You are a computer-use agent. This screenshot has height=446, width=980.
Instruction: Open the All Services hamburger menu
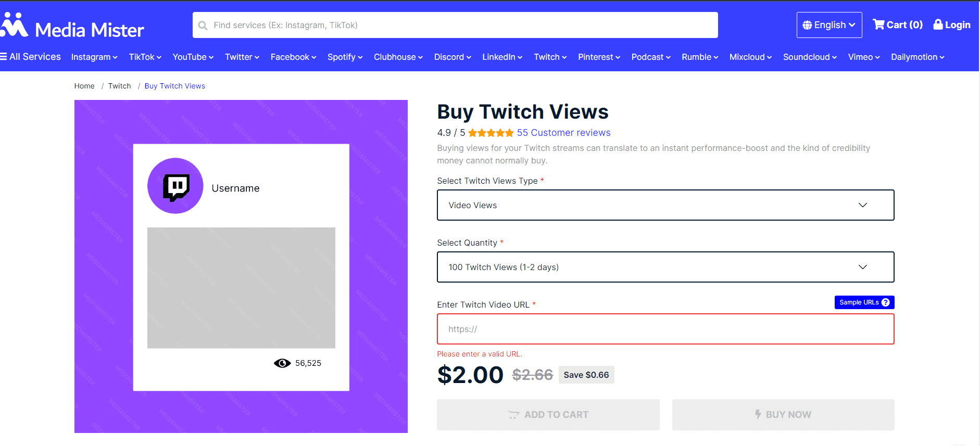pyautogui.click(x=4, y=57)
